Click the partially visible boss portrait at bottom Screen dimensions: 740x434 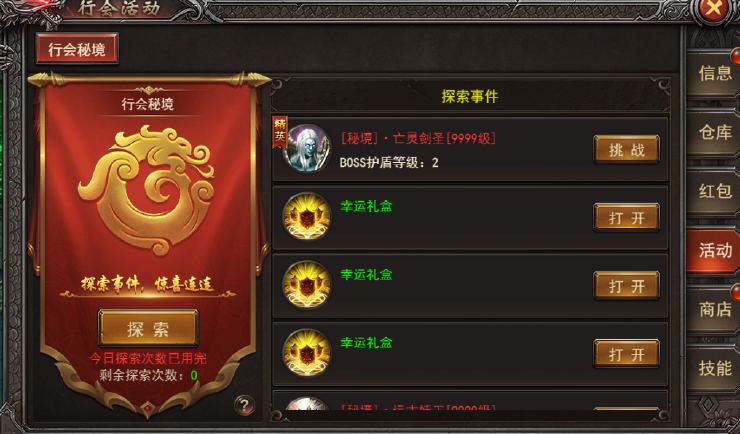307,404
